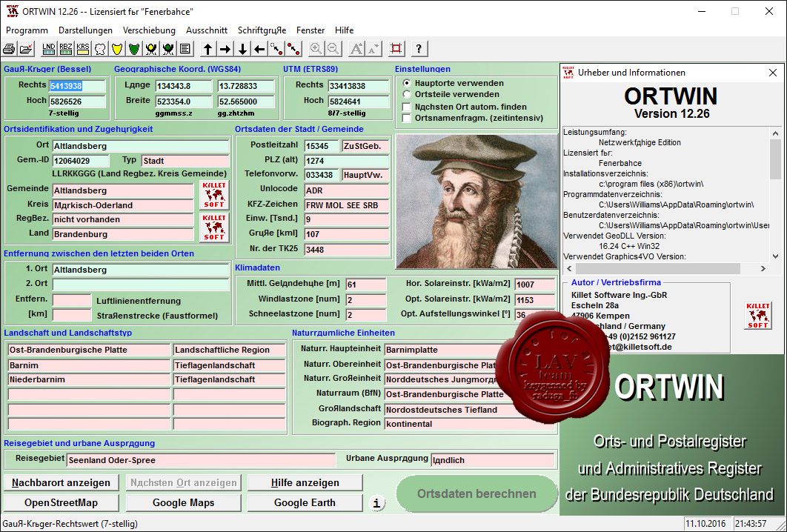
Task: Click the two red dots line icon
Action: (293, 49)
